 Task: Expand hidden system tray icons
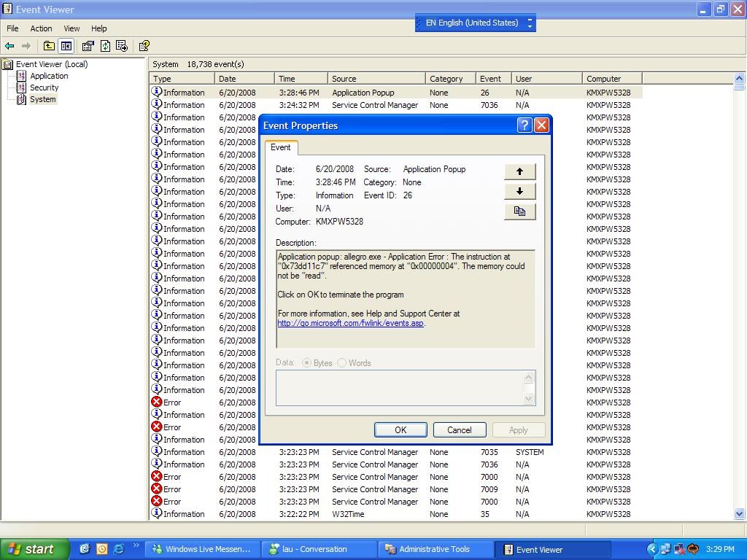(652, 549)
